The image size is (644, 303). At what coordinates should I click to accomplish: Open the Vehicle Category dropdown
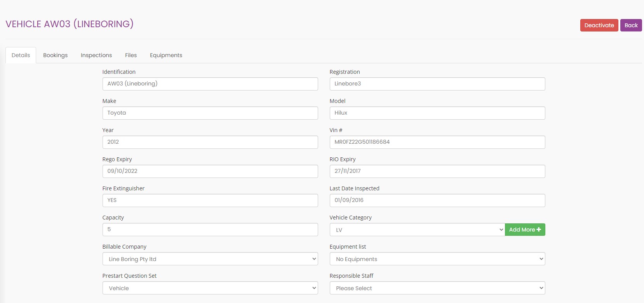click(x=417, y=230)
